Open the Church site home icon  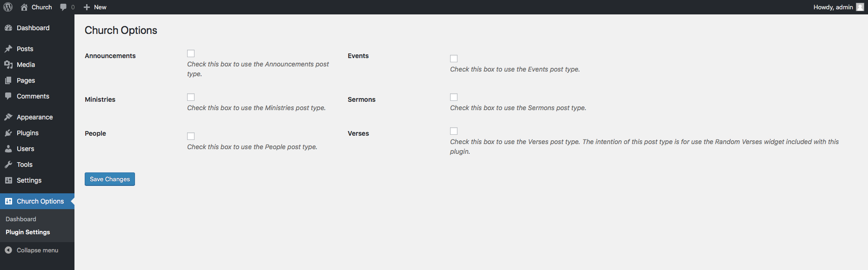click(24, 7)
